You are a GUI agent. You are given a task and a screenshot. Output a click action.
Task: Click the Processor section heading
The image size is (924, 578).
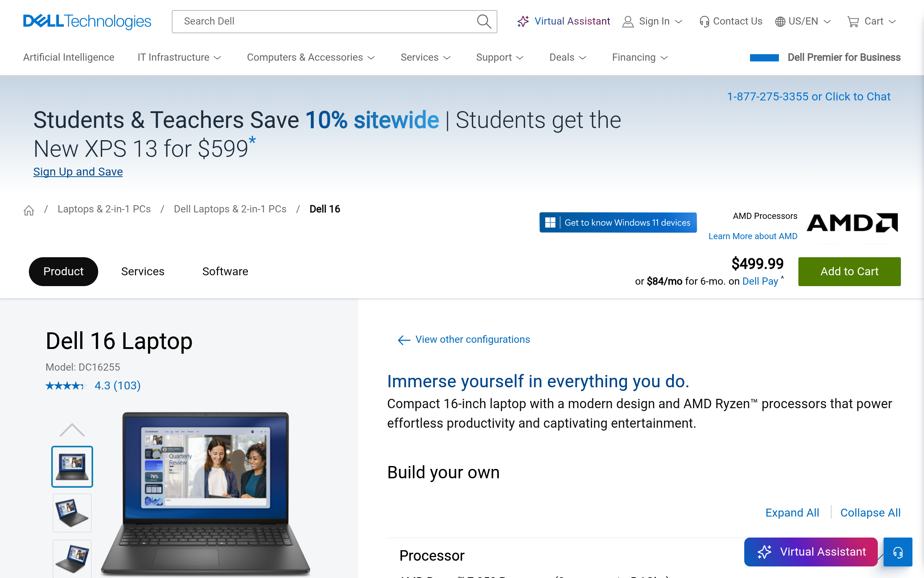(432, 556)
